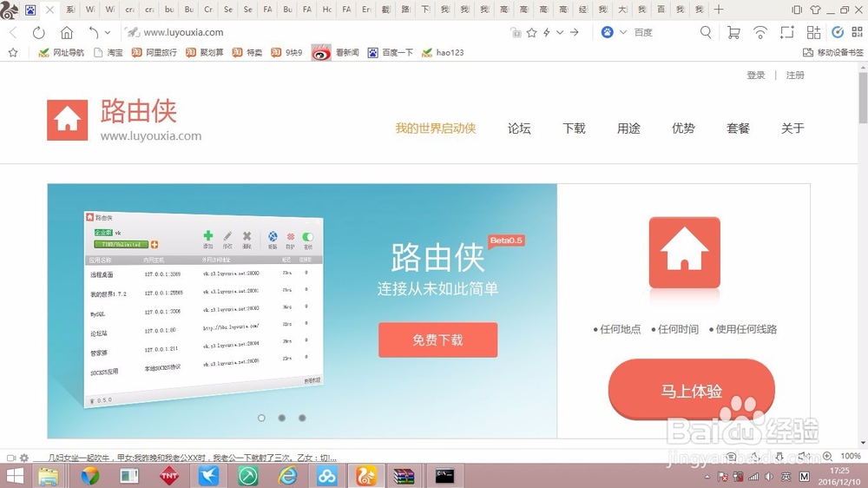The height and width of the screenshot is (488, 868).
Task: Click the magnifier search icon
Action: (705, 33)
